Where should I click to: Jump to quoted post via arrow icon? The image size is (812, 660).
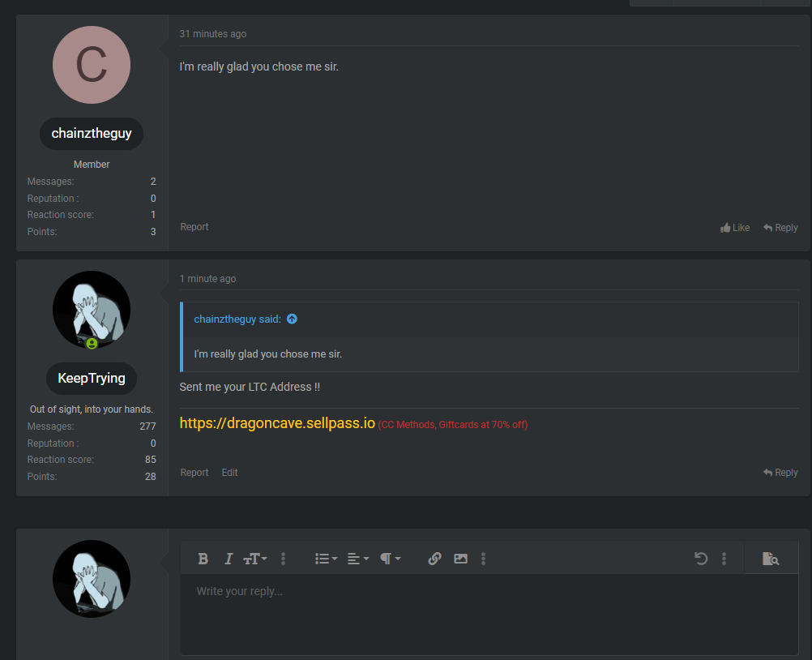292,319
